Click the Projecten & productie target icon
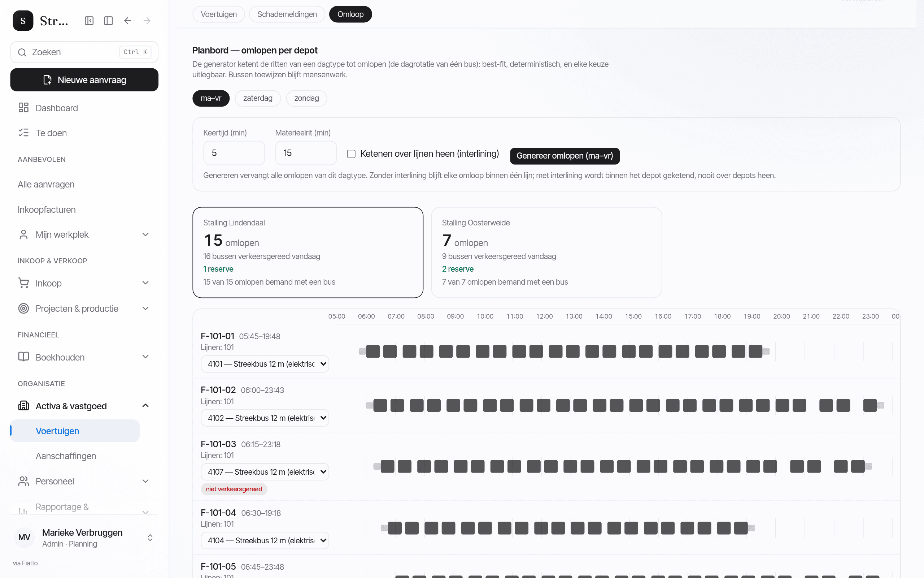The width and height of the screenshot is (924, 578). (x=24, y=309)
